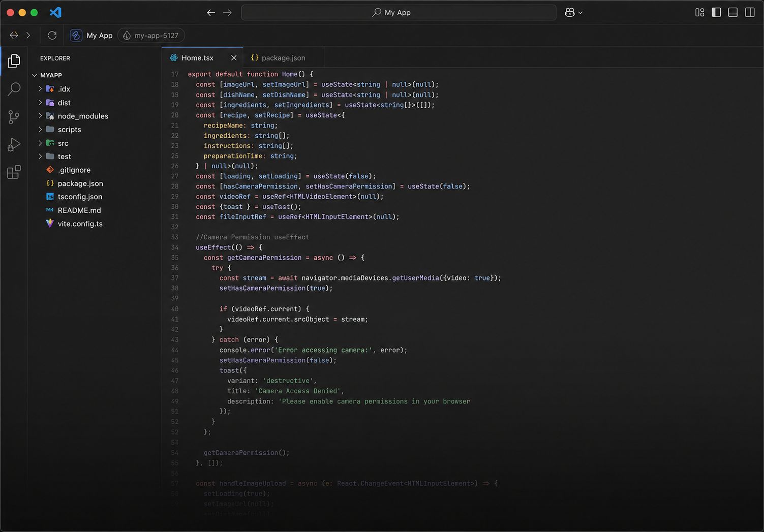Expand the node_modules folder
This screenshot has width=764, height=532.
[40, 116]
